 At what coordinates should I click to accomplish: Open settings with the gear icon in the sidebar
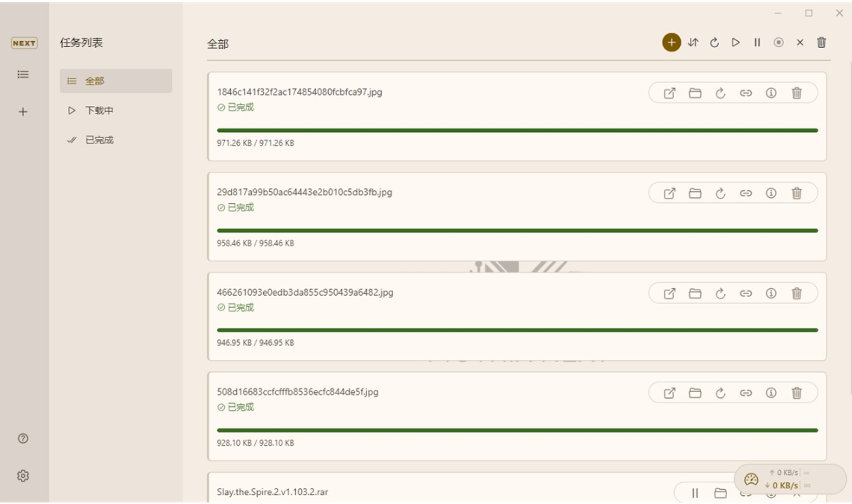(23, 476)
